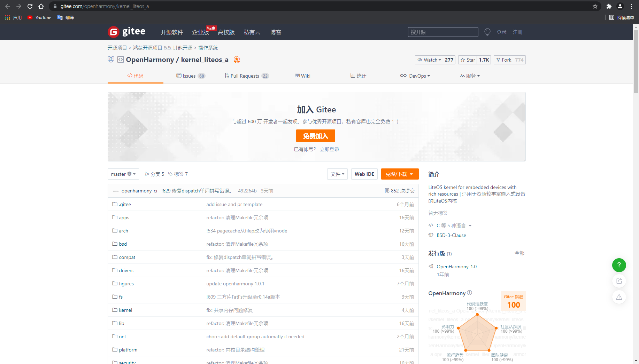Image resolution: width=639 pixels, height=364 pixels.
Task: Open the browser extensions puzzle icon
Action: point(609,6)
